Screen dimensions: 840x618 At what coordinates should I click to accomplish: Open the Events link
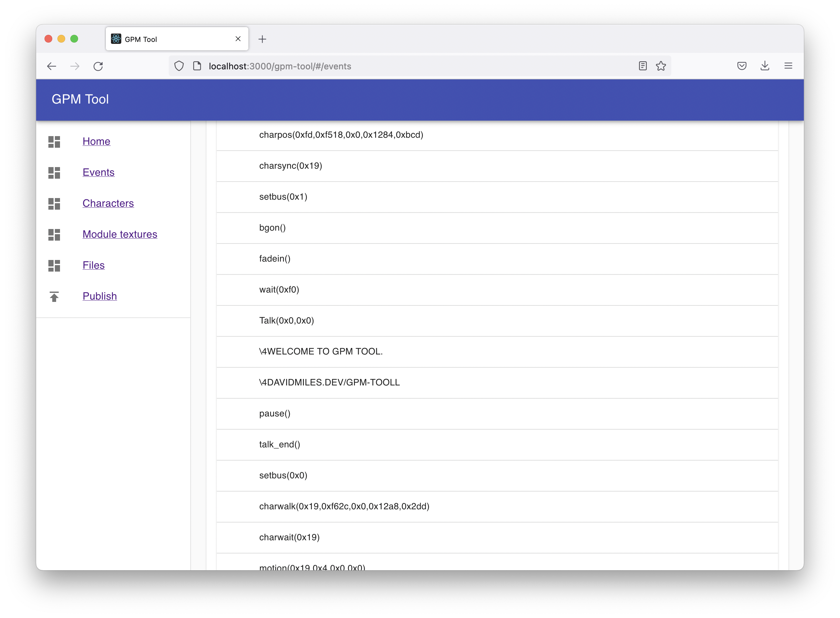coord(99,173)
